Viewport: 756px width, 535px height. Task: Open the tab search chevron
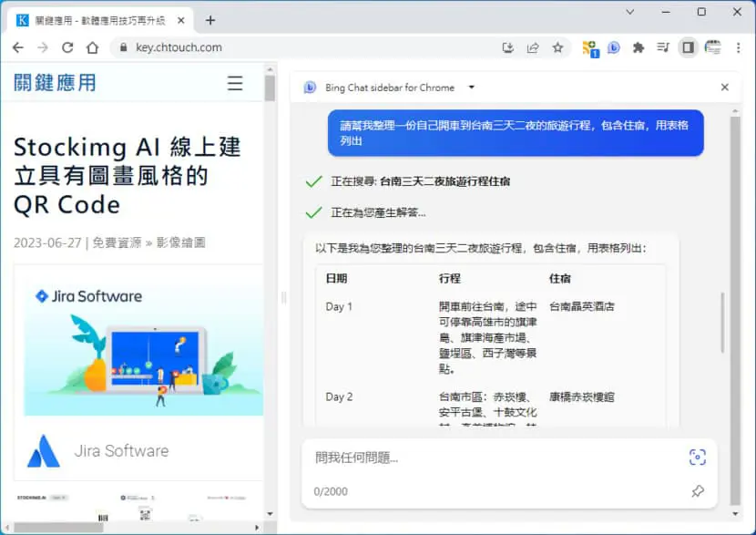coord(629,12)
